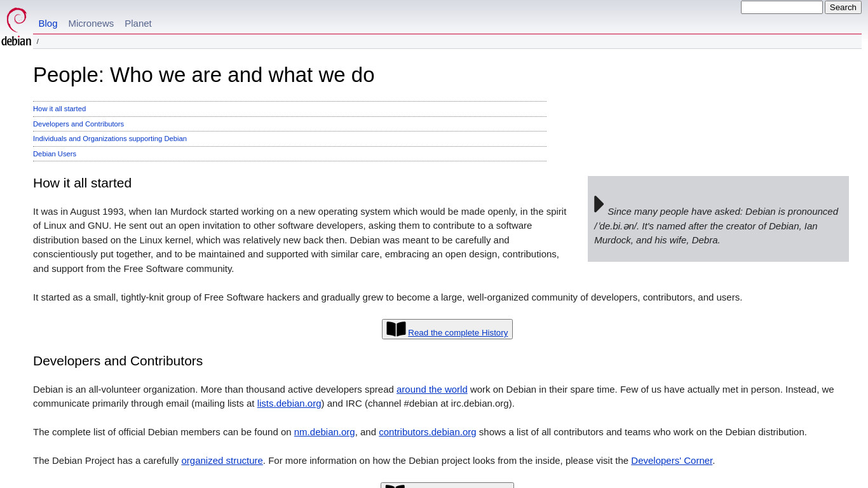Click the paragraph starting It was in August 1993
The height and width of the screenshot is (488, 868).
pyautogui.click(x=300, y=240)
